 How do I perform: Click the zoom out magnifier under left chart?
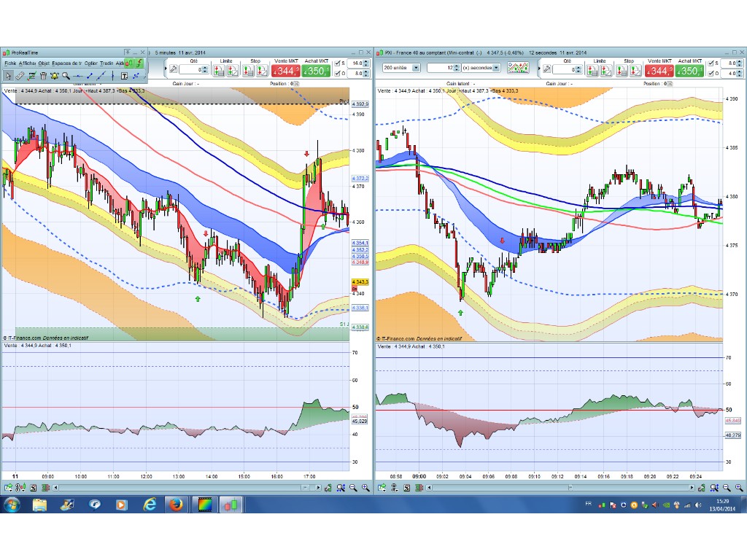(353, 488)
